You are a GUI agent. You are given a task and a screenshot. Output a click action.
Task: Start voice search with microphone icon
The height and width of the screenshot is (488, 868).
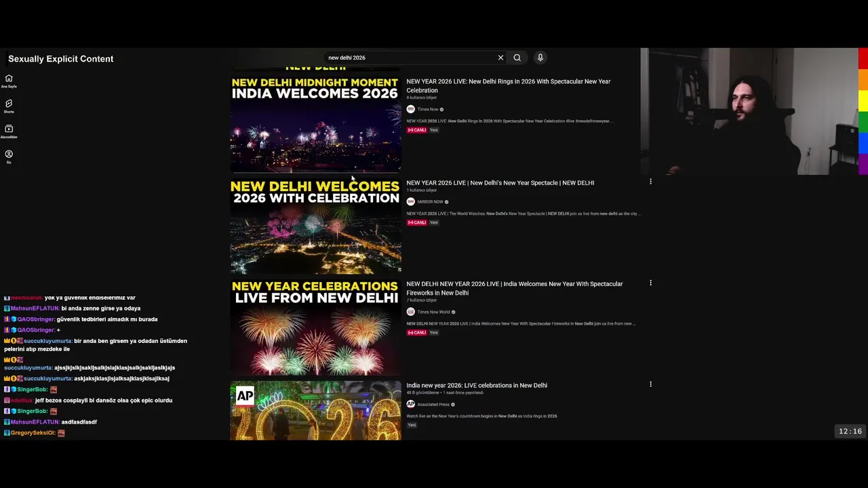point(540,58)
